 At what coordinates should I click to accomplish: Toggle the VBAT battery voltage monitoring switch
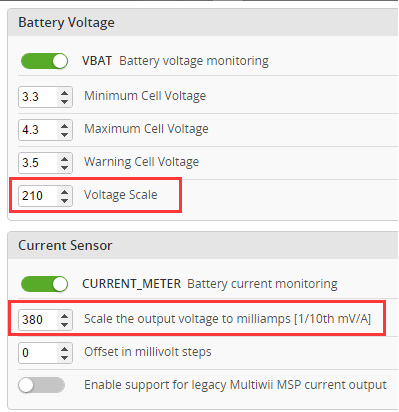[x=44, y=61]
